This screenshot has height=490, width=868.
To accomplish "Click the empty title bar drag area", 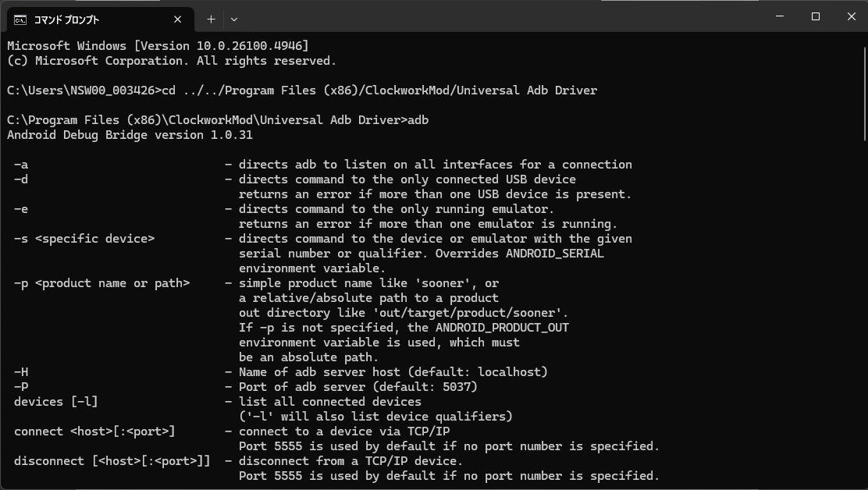I will click(500, 16).
